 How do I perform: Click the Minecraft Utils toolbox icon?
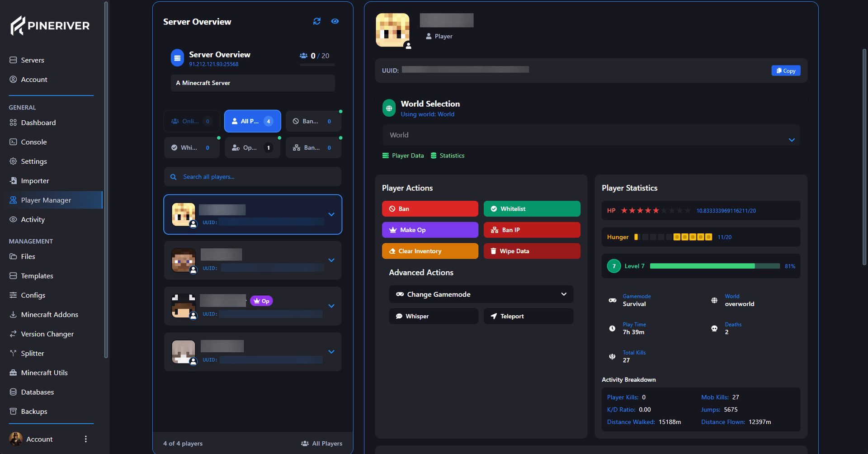point(13,373)
